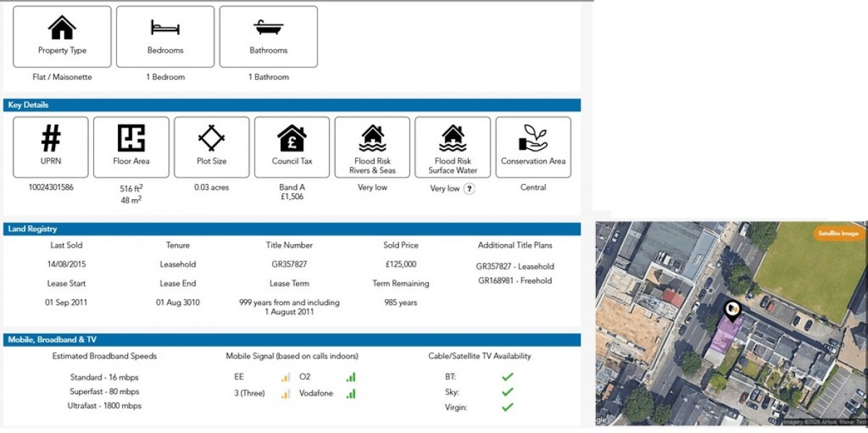This screenshot has height=433, width=868.
Task: Click the Satellite Image orange button
Action: tap(840, 234)
